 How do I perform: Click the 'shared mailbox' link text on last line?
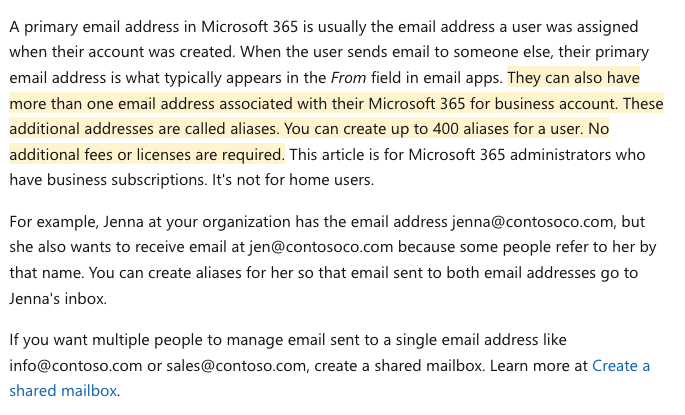click(x=63, y=391)
